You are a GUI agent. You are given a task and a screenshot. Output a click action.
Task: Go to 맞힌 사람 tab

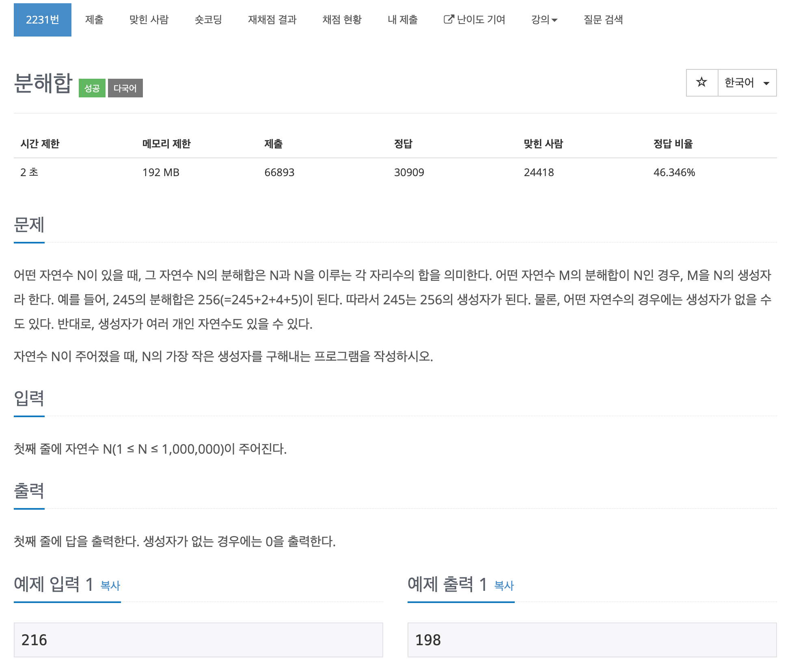(x=149, y=19)
